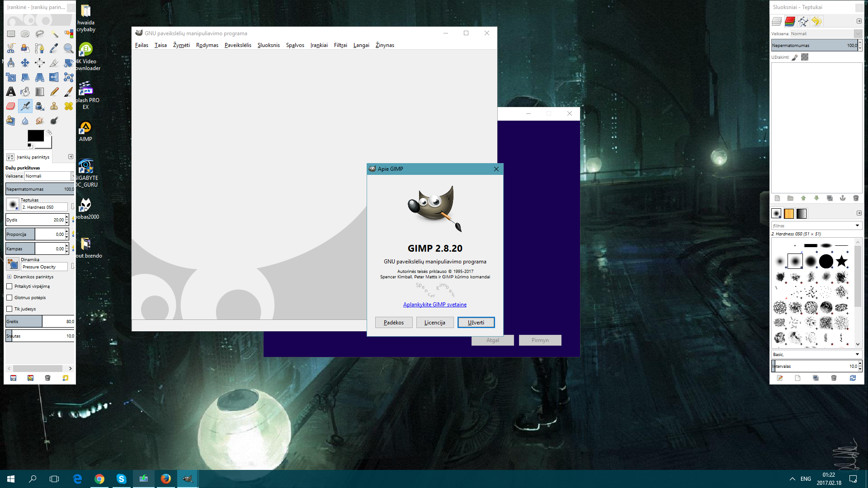The height and width of the screenshot is (488, 868).
Task: Select the Zoom magnifier tool
Action: point(69,48)
